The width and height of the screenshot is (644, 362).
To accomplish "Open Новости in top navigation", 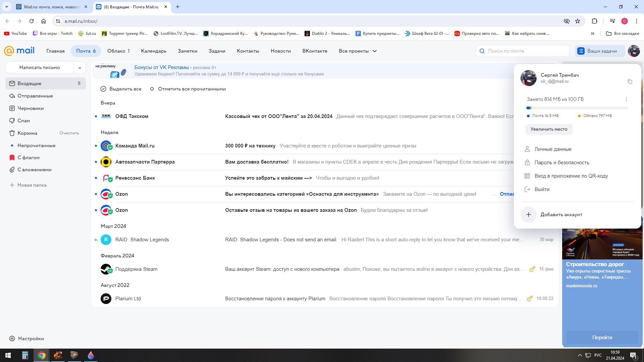I will point(281,51).
